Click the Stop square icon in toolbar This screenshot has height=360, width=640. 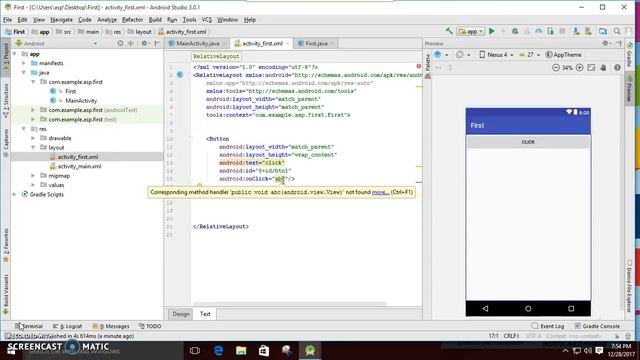coord(562,31)
